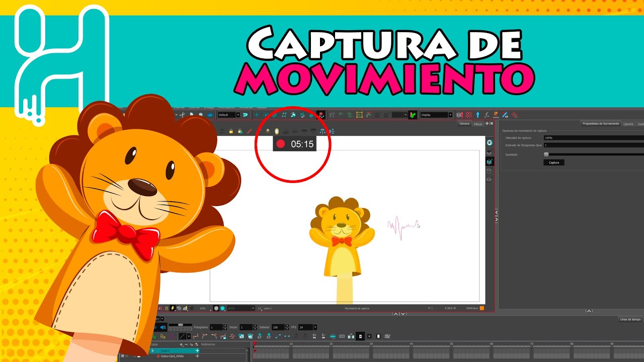The width and height of the screenshot is (644, 362).
Task: Click the 63% zoom level value
Action: (x=203, y=308)
